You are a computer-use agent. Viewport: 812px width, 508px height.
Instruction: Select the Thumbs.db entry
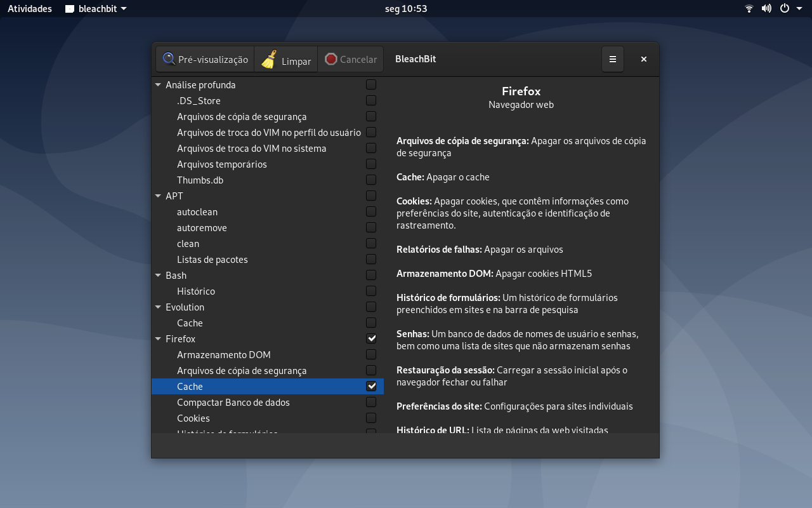[x=268, y=180]
